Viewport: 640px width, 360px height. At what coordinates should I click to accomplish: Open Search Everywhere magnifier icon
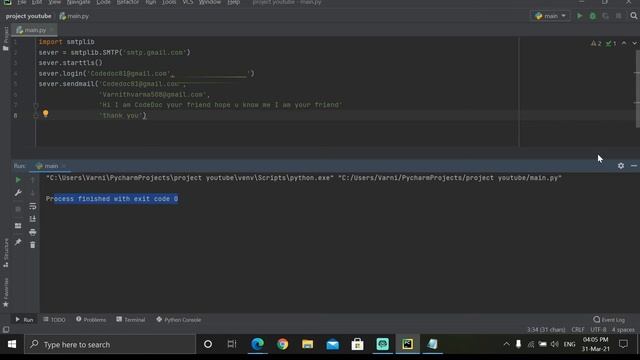(633, 16)
